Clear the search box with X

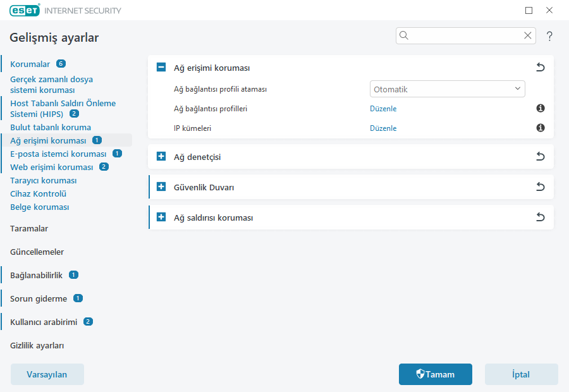tap(528, 35)
